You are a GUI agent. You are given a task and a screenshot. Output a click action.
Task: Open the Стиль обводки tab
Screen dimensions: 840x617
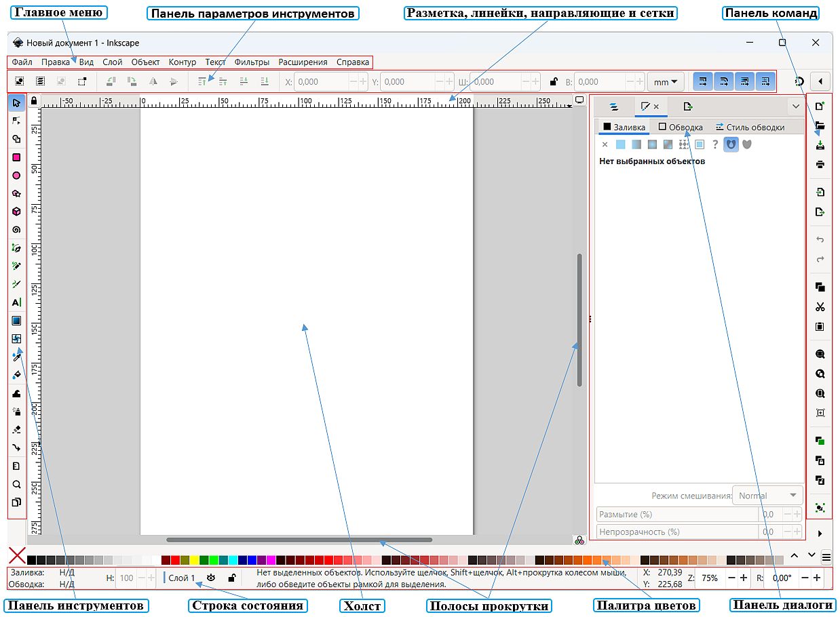pos(750,127)
